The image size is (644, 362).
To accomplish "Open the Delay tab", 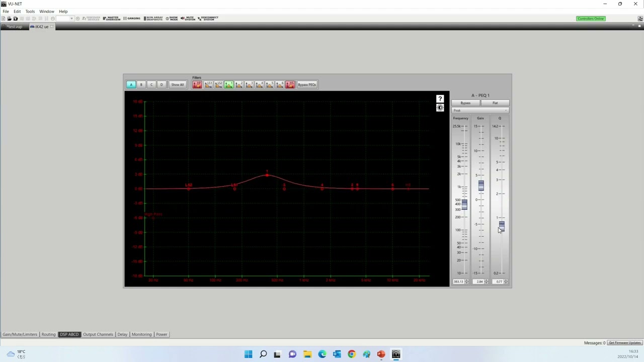I will click(x=122, y=334).
